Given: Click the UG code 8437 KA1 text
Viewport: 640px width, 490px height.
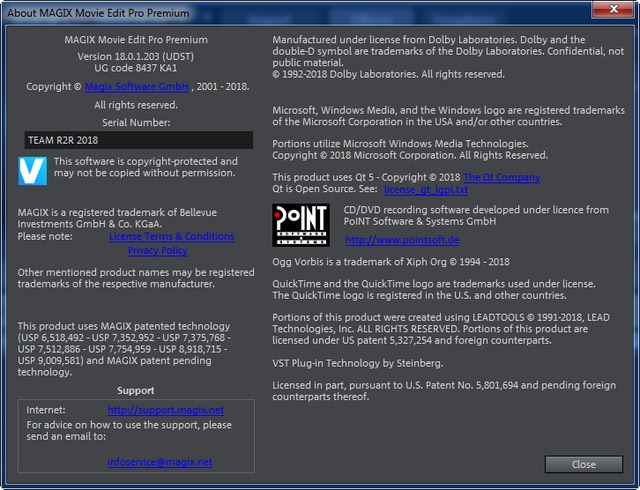Looking at the screenshot, I should (135, 70).
